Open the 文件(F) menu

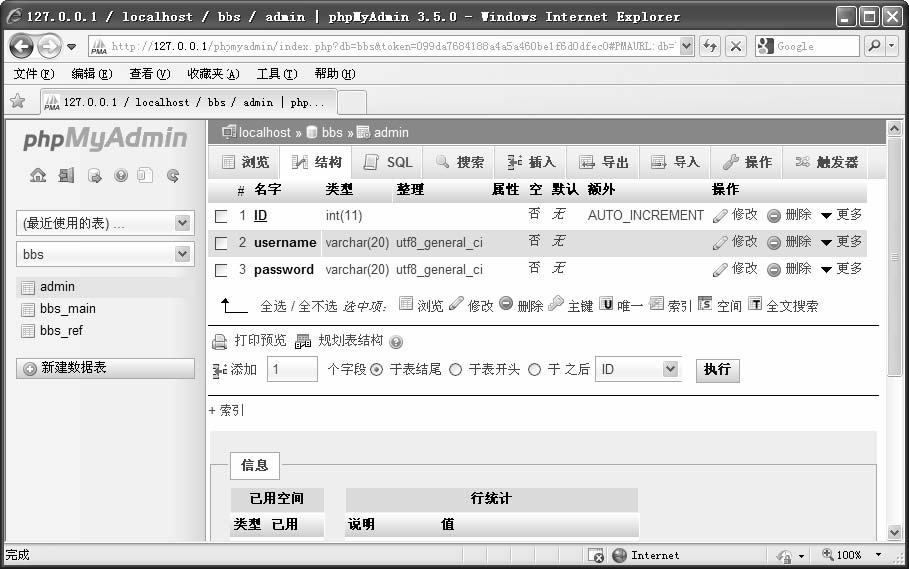[x=34, y=74]
